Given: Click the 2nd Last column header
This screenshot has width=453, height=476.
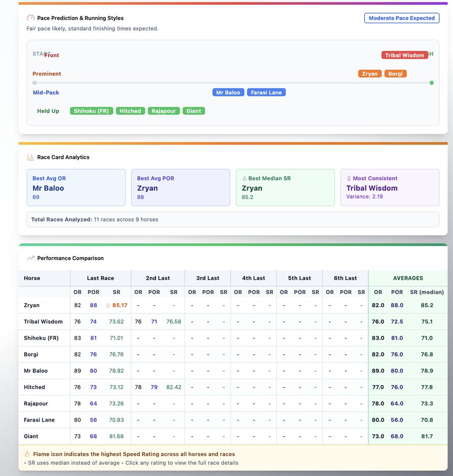Looking at the screenshot, I should (x=158, y=278).
